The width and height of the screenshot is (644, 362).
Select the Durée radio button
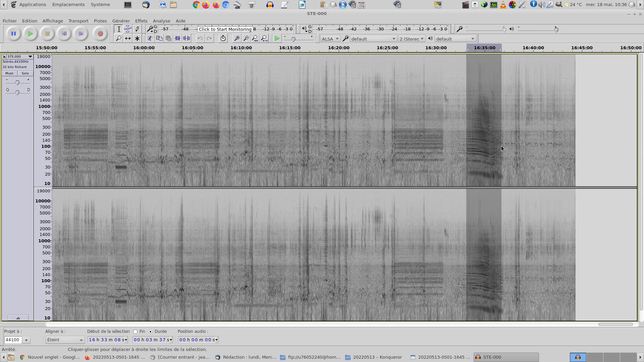151,331
